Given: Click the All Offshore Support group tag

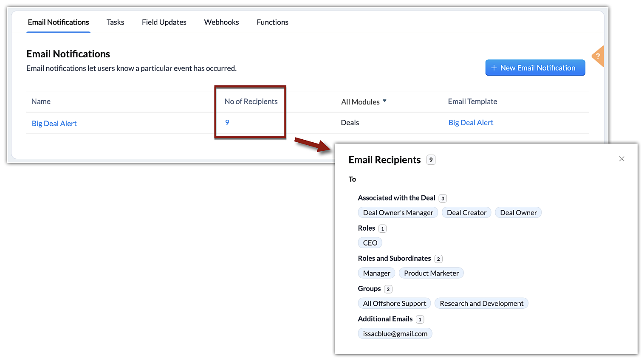Looking at the screenshot, I should (x=394, y=303).
